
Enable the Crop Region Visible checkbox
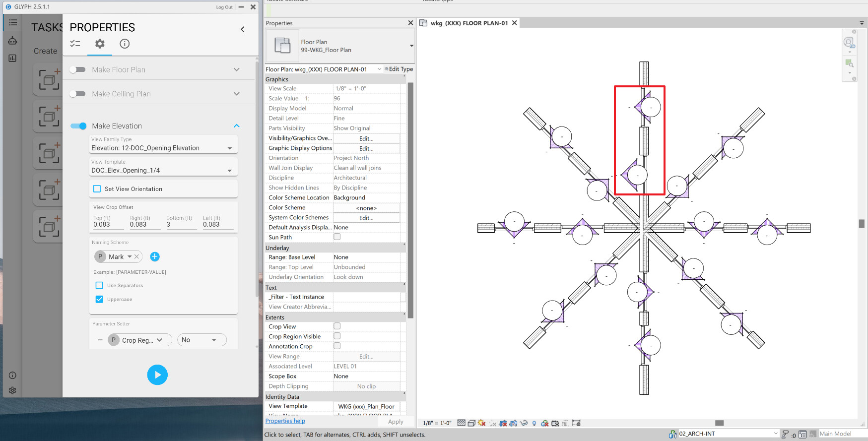pos(337,336)
